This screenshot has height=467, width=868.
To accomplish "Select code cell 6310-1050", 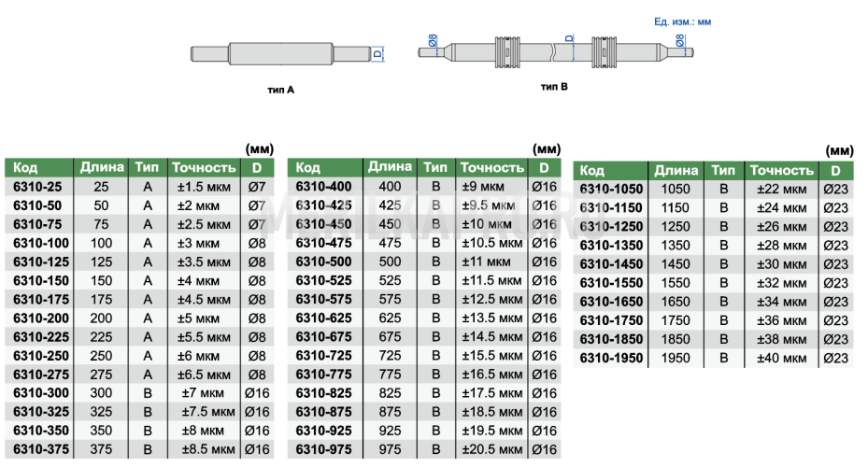I will click(610, 190).
